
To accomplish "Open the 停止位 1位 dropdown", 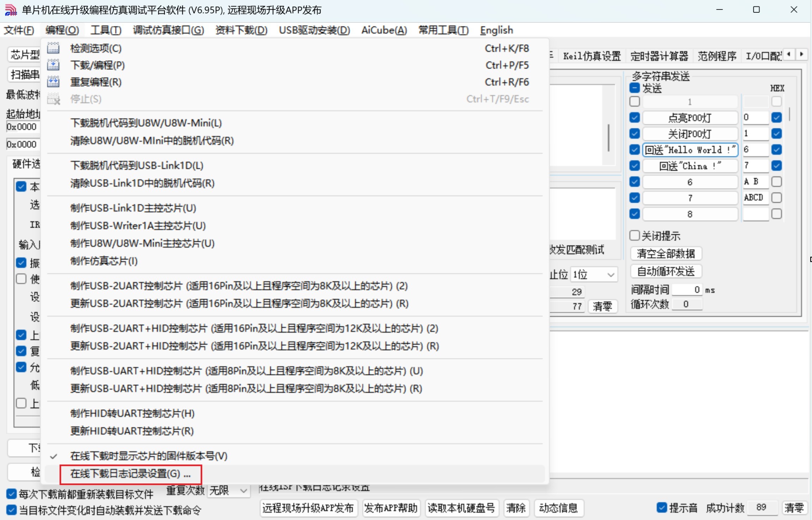I will point(594,275).
